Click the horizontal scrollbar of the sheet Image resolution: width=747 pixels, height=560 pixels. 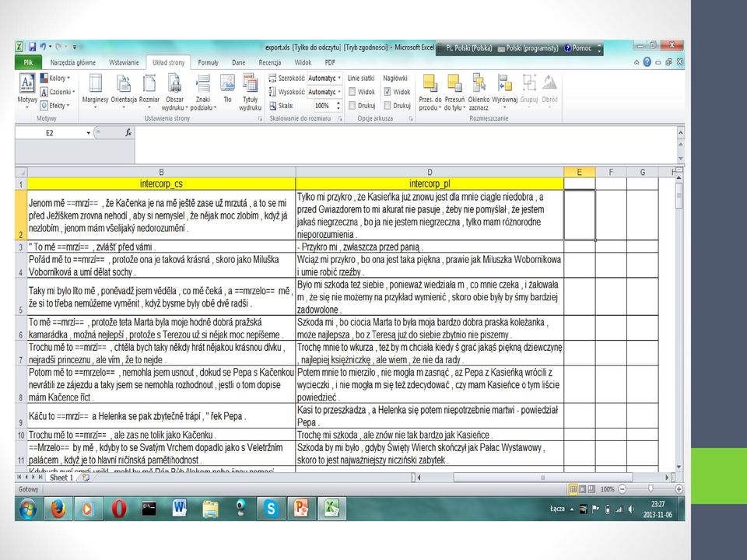[x=542, y=477]
